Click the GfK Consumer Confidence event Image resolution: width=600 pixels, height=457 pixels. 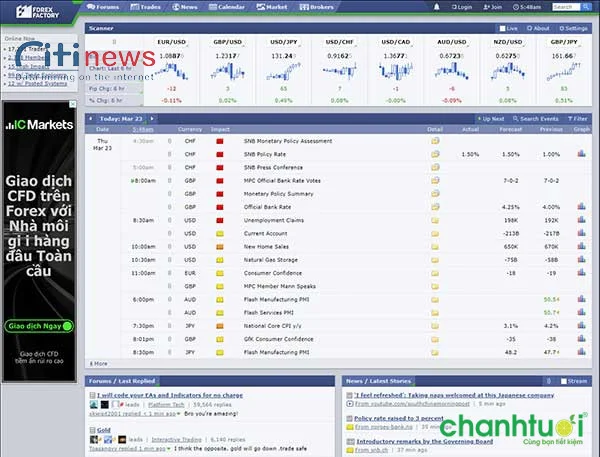279,339
